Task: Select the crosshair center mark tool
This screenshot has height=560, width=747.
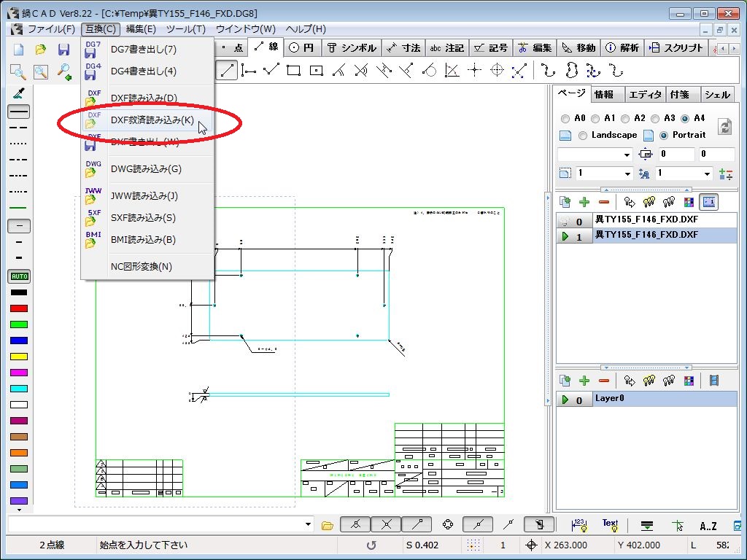Action: point(474,71)
